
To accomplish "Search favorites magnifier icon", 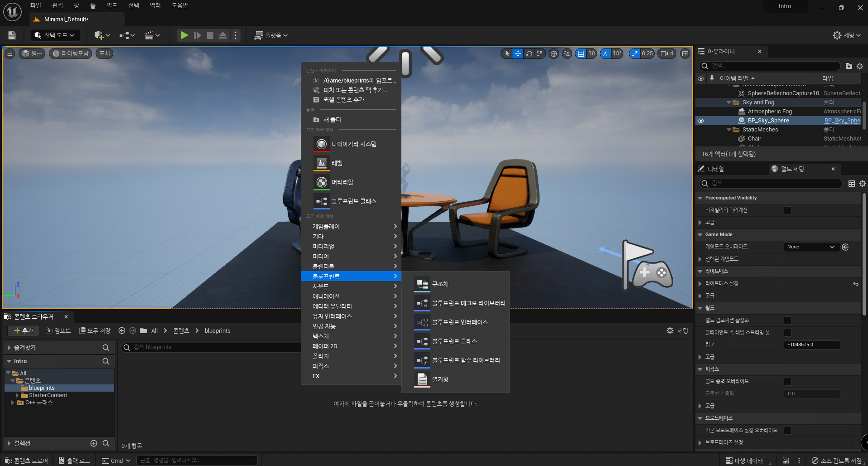I will [106, 348].
